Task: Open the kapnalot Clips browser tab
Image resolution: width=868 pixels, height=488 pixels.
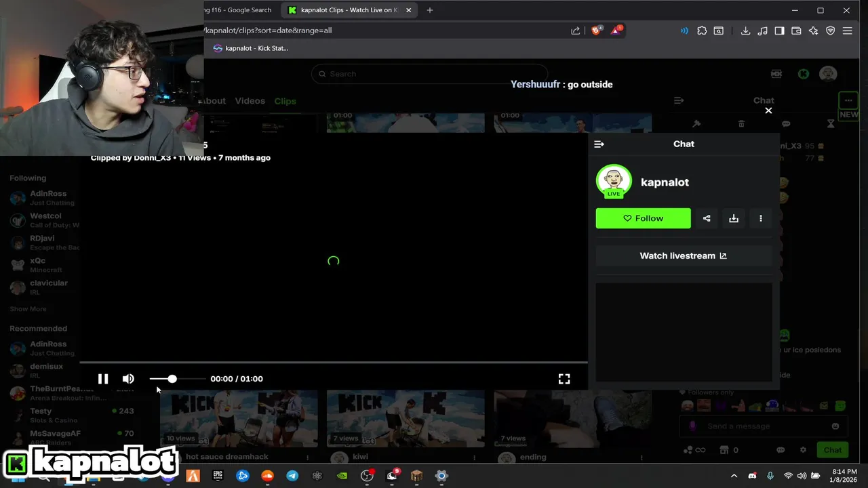Action: pyautogui.click(x=349, y=10)
